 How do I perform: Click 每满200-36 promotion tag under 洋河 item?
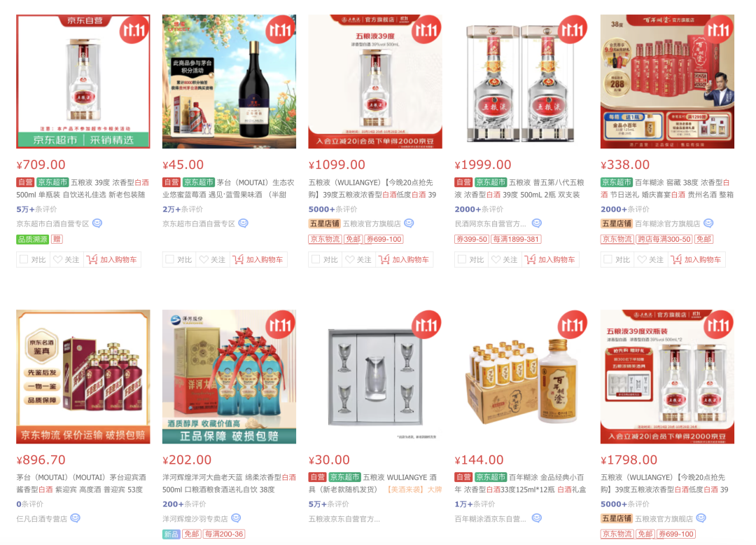click(224, 534)
